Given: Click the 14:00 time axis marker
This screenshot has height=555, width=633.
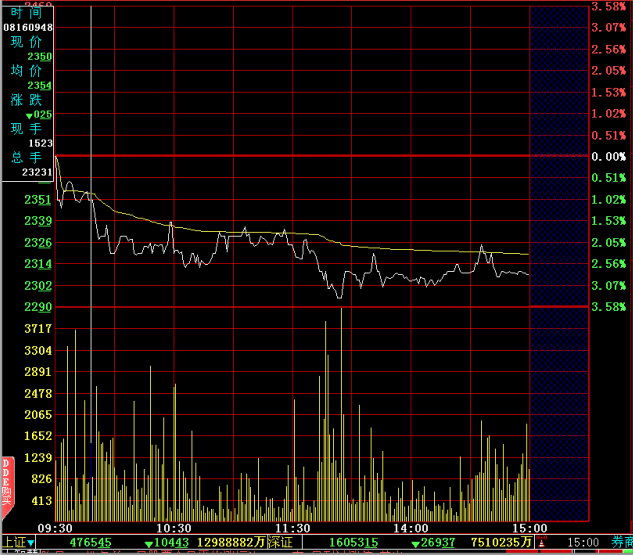Looking at the screenshot, I should [x=410, y=528].
